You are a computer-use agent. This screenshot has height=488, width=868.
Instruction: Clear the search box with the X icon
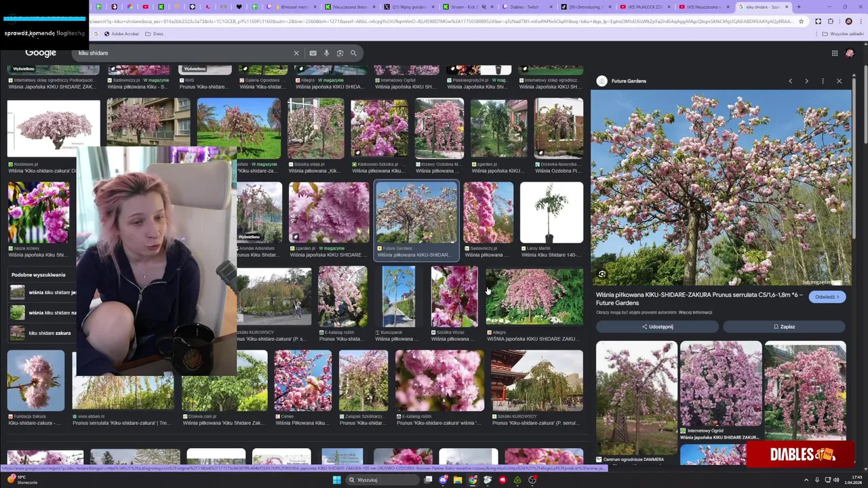(296, 53)
